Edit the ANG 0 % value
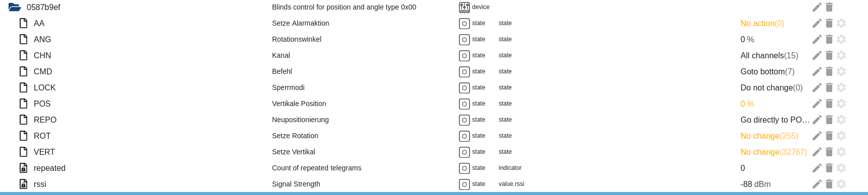 click(747, 39)
